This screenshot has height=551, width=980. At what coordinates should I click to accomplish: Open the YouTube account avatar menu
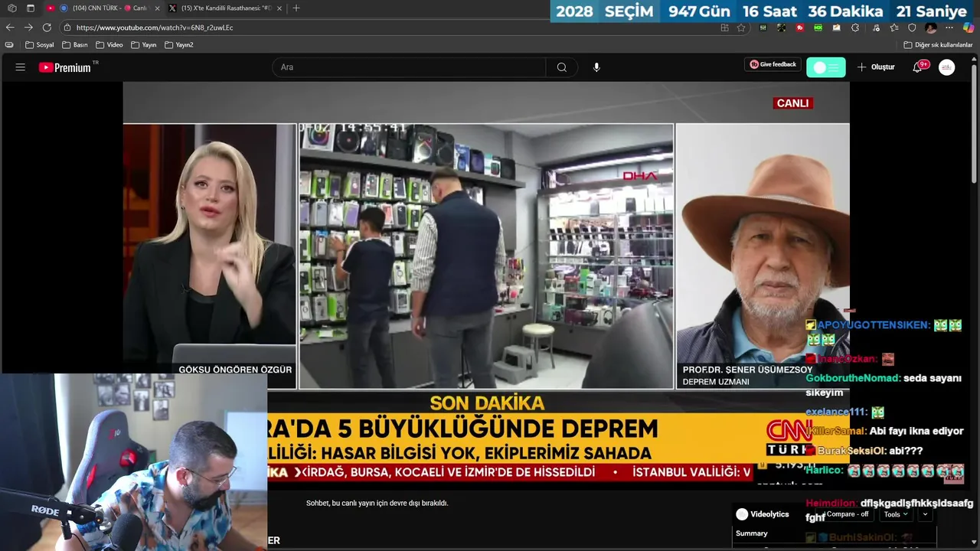(947, 67)
